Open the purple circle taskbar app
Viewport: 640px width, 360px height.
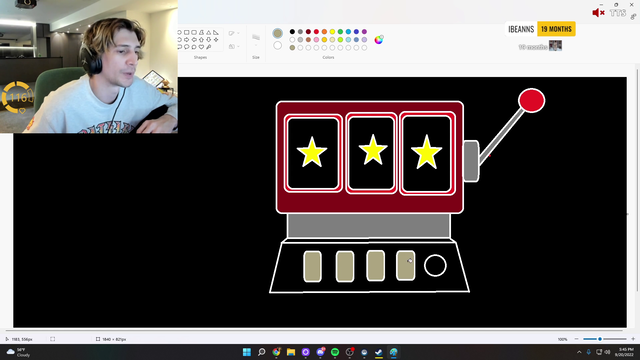(306, 352)
